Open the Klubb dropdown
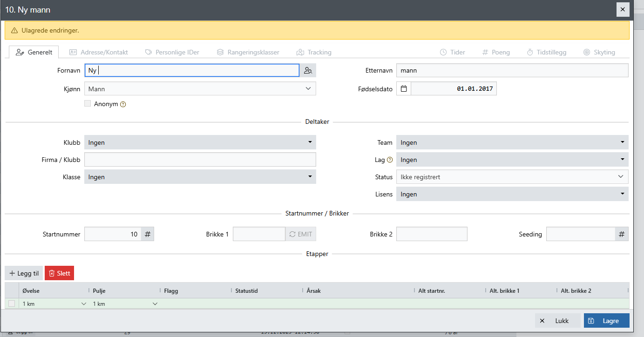Viewport: 644px width, 337px height. point(200,142)
